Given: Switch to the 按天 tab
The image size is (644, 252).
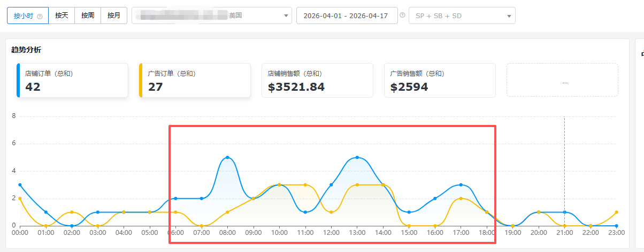Looking at the screenshot, I should (x=62, y=15).
